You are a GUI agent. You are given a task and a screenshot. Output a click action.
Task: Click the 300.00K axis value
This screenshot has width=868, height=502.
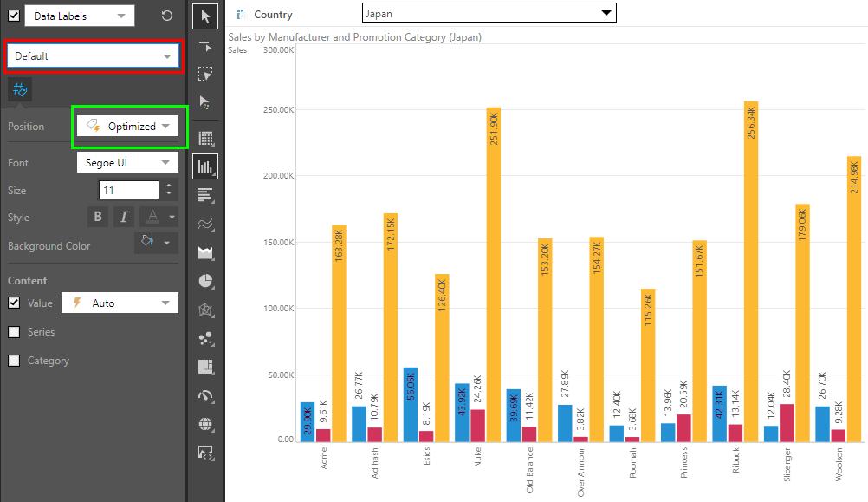point(278,50)
